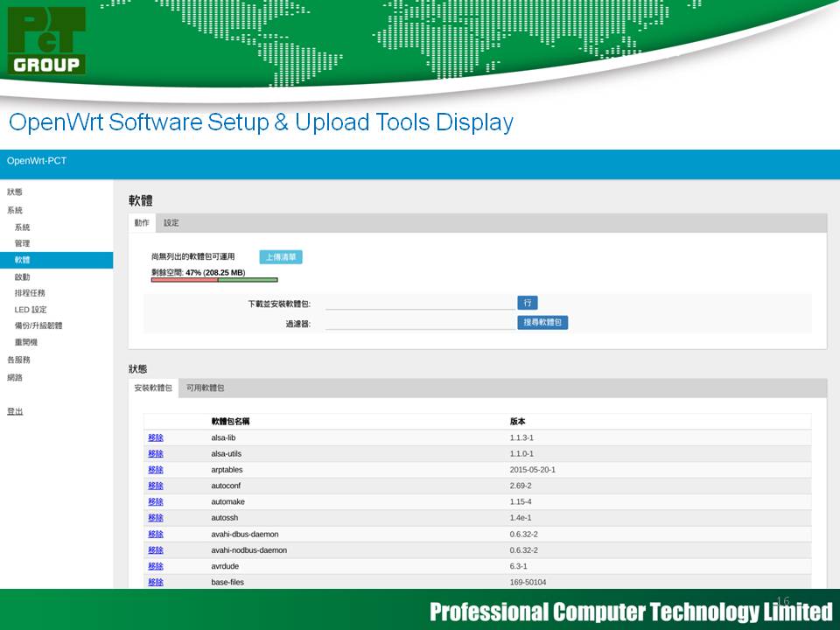Click the 行 install button
The height and width of the screenshot is (630, 840).
(x=527, y=303)
